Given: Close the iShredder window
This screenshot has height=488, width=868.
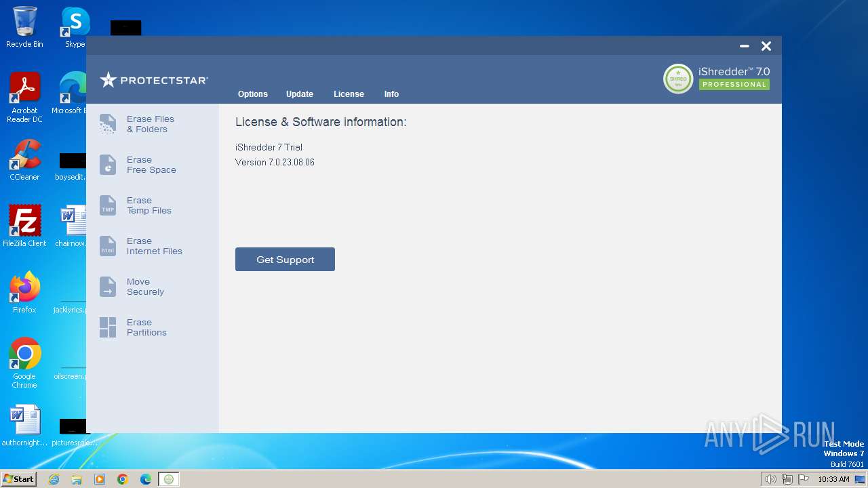Looking at the screenshot, I should pos(766,46).
